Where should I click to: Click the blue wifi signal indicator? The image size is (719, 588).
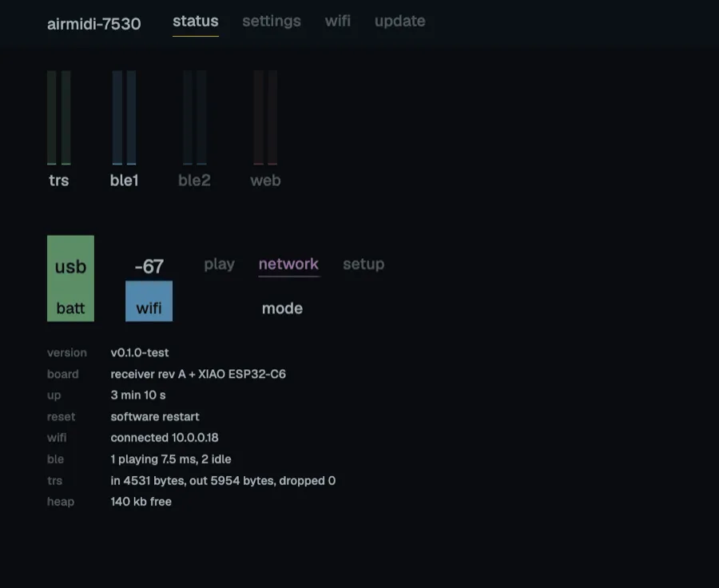click(x=149, y=301)
